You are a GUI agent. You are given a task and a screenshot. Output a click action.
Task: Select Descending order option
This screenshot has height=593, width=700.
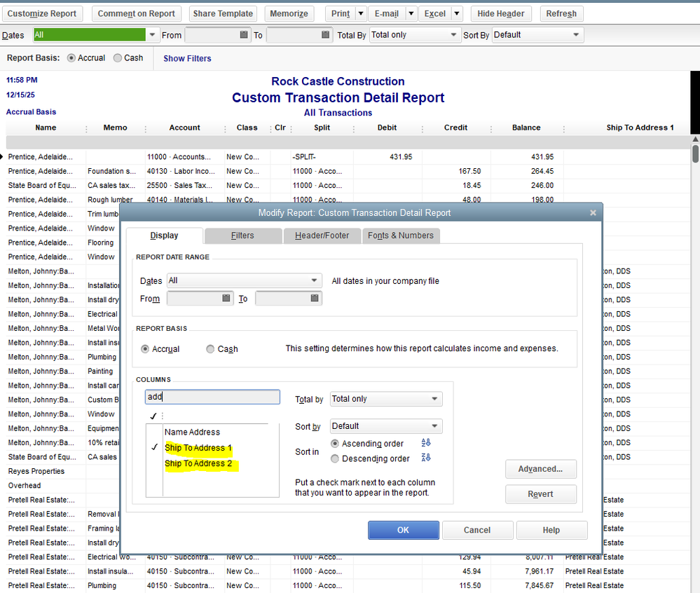[335, 458]
